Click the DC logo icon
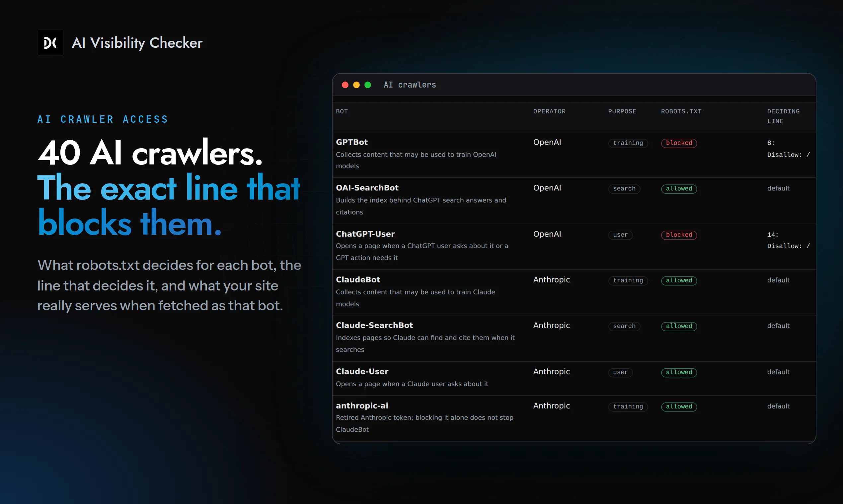The width and height of the screenshot is (843, 504). (50, 42)
